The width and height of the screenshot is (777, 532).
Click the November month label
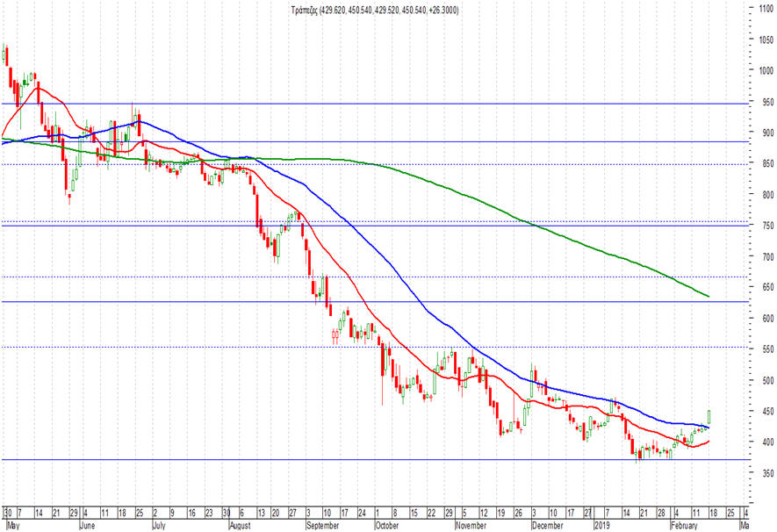[471, 525]
